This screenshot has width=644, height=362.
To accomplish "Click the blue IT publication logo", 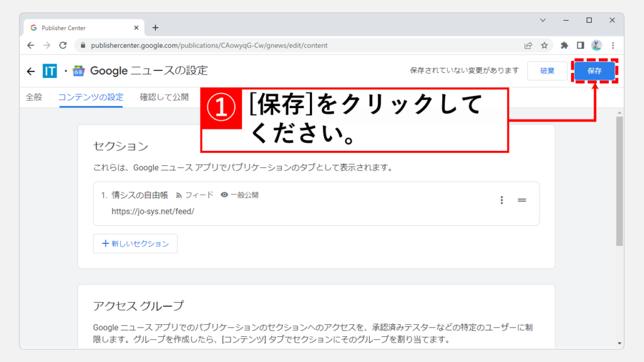I will [x=50, y=71].
